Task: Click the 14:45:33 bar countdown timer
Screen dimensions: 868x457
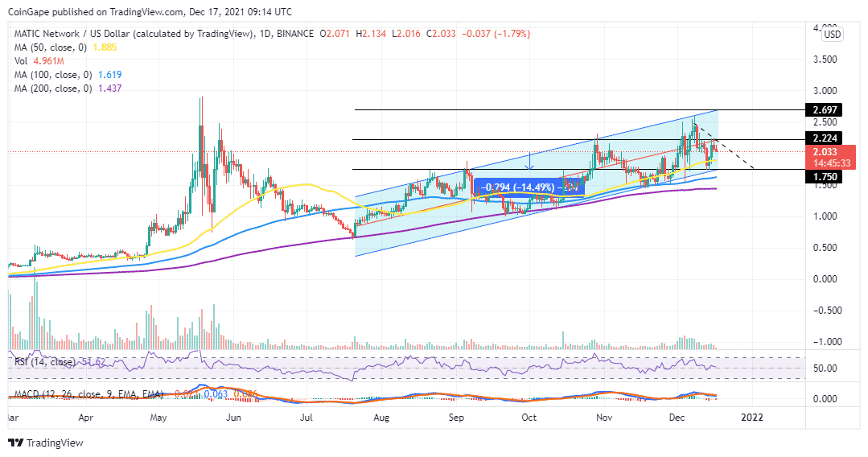Action: pos(831,163)
